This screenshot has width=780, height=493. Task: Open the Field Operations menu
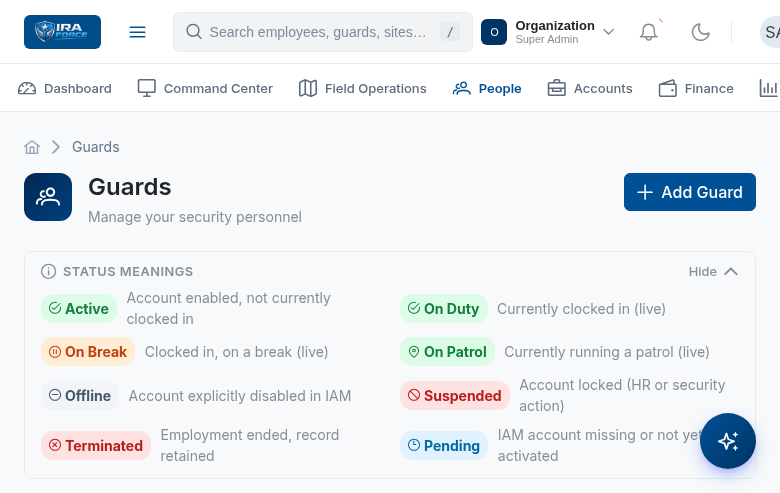click(x=362, y=89)
